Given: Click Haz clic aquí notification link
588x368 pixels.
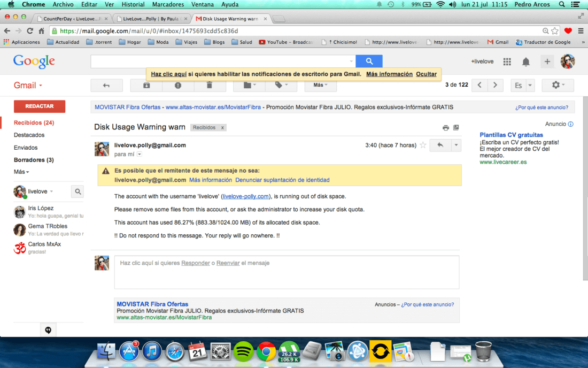Looking at the screenshot, I should coord(169,74).
